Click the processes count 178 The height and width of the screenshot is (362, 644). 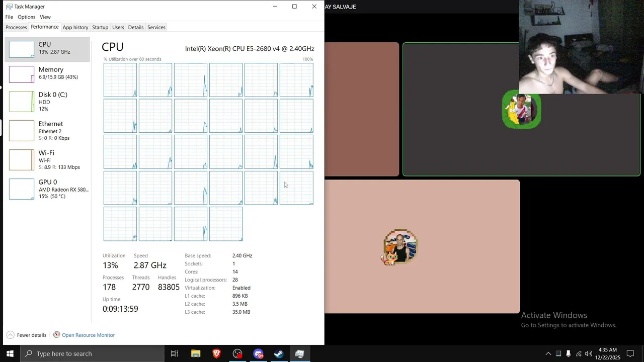pos(109,287)
